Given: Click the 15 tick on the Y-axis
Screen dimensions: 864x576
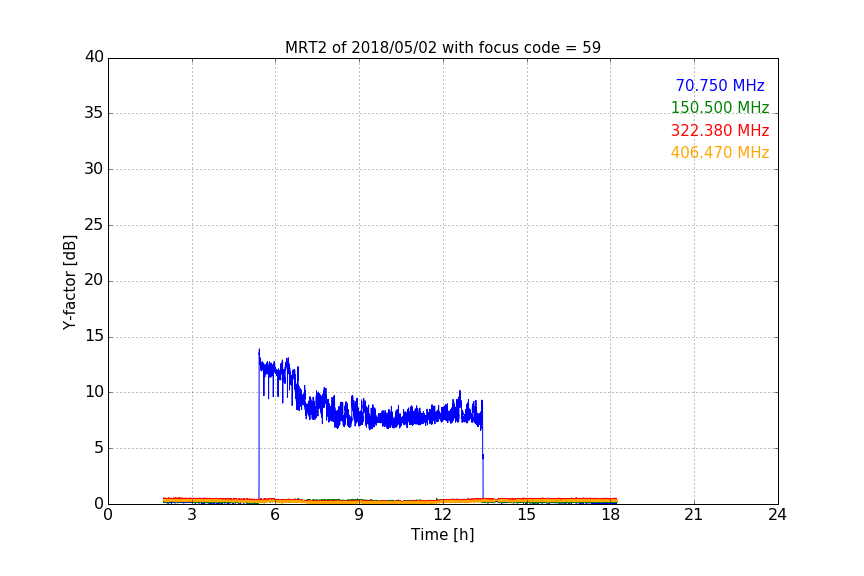Looking at the screenshot, I should coord(94,336).
